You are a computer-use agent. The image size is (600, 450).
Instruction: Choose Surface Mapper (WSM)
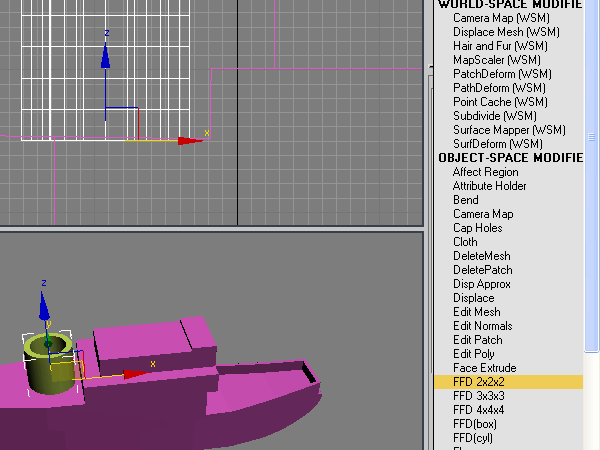point(509,130)
